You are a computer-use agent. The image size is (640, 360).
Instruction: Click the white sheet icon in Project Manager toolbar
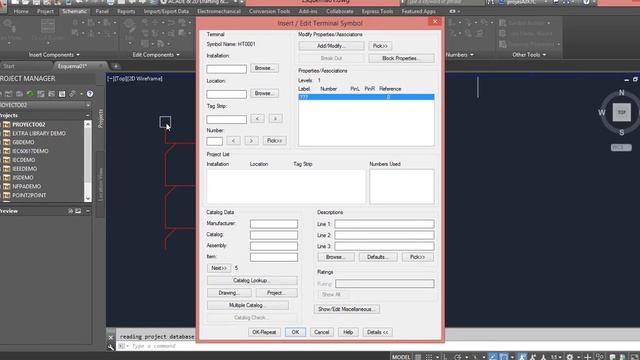[62, 94]
